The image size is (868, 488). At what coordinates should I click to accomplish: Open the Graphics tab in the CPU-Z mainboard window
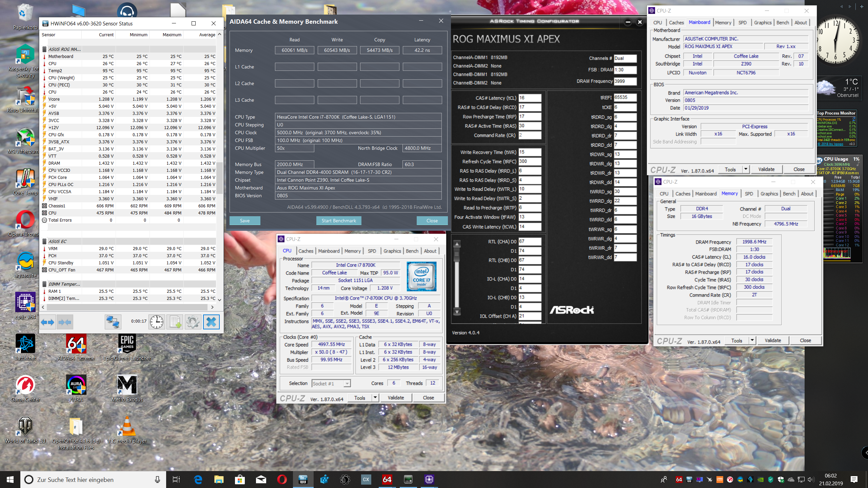click(763, 22)
